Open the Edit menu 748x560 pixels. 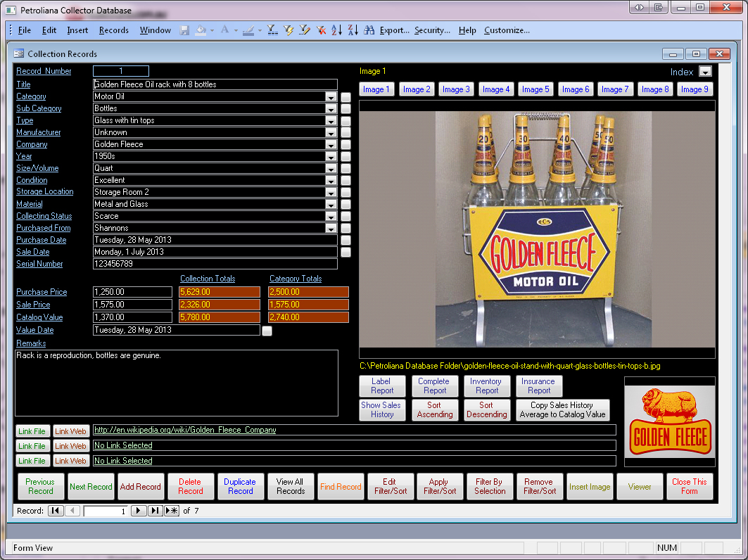click(x=49, y=30)
